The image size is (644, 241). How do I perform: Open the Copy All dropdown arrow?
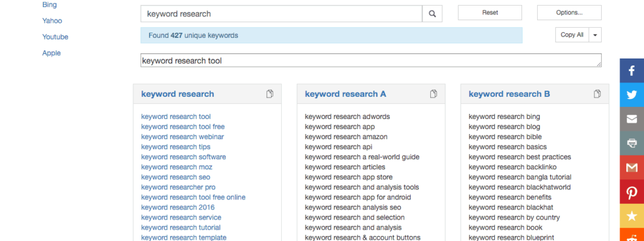click(595, 35)
